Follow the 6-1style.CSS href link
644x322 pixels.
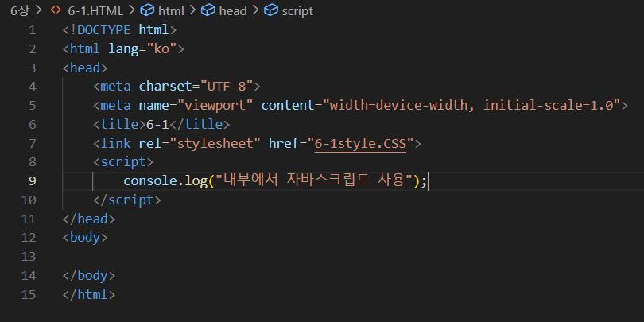point(360,143)
